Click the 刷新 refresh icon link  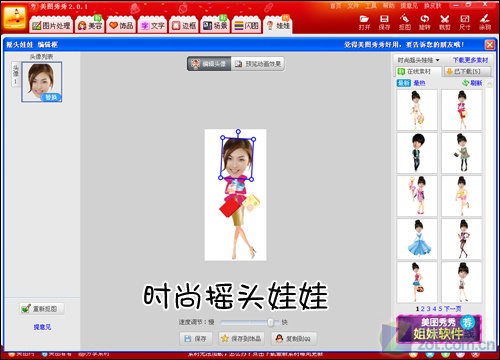point(472,83)
